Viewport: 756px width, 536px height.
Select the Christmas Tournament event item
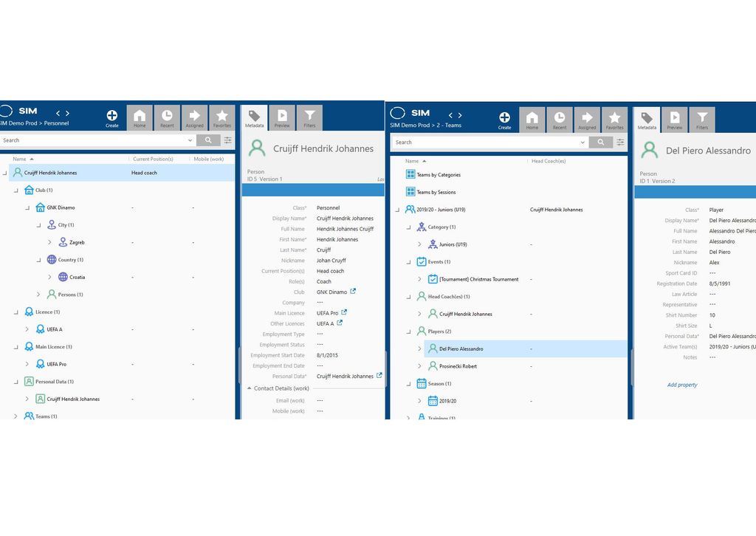(x=478, y=279)
